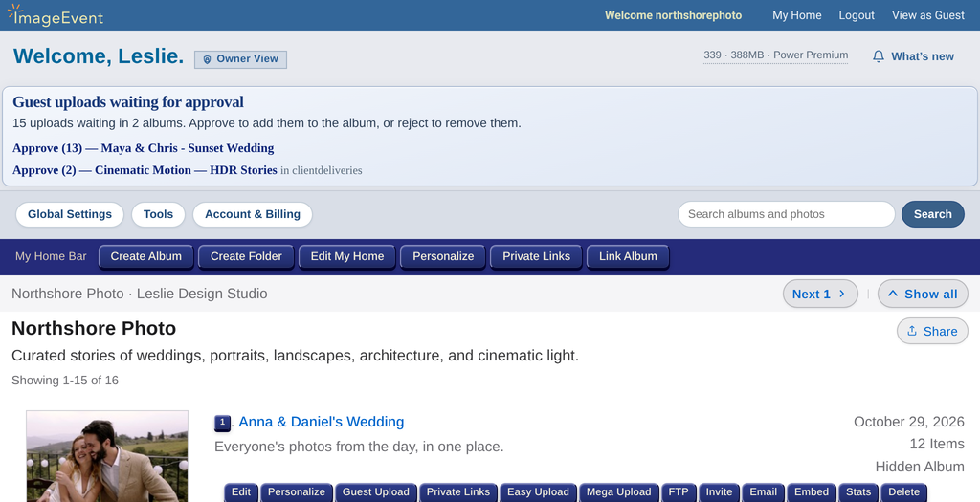Click Create Folder in My Home Bar
Screen dimensions: 980x502
pyautogui.click(x=246, y=256)
